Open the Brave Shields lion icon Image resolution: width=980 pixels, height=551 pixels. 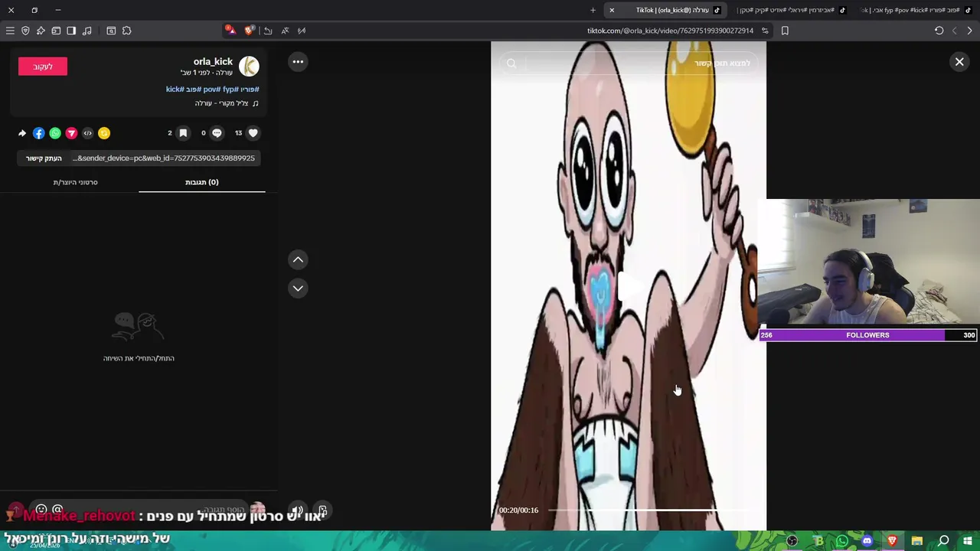click(x=249, y=31)
